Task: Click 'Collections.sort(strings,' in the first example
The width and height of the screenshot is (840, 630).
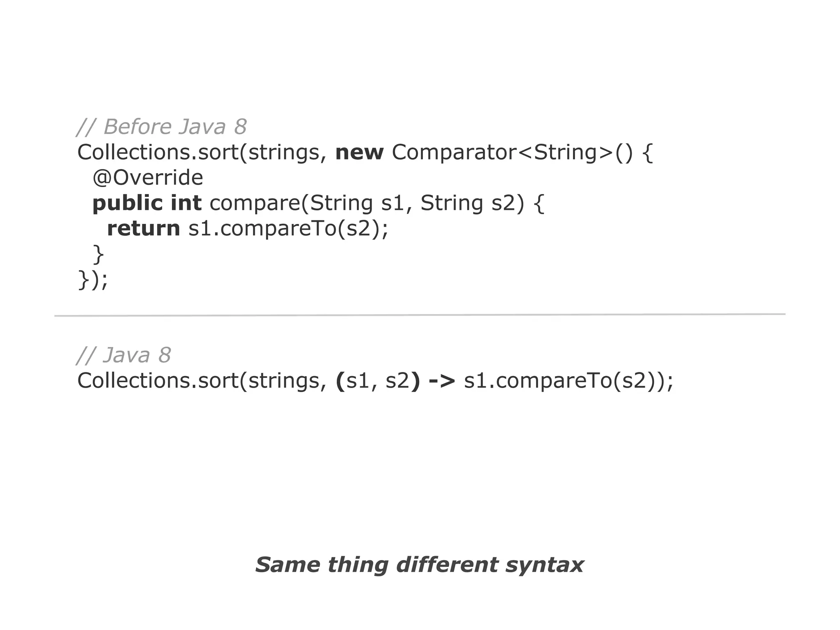Action: (x=202, y=152)
